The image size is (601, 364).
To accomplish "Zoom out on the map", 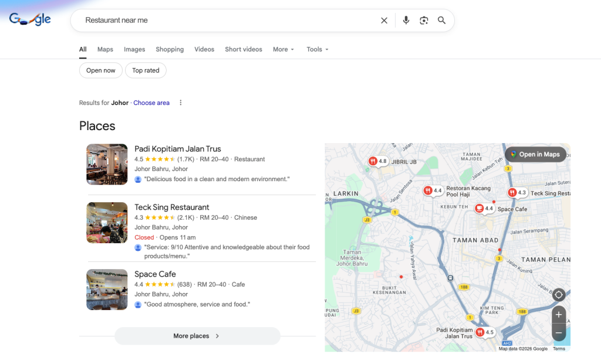I will (558, 332).
